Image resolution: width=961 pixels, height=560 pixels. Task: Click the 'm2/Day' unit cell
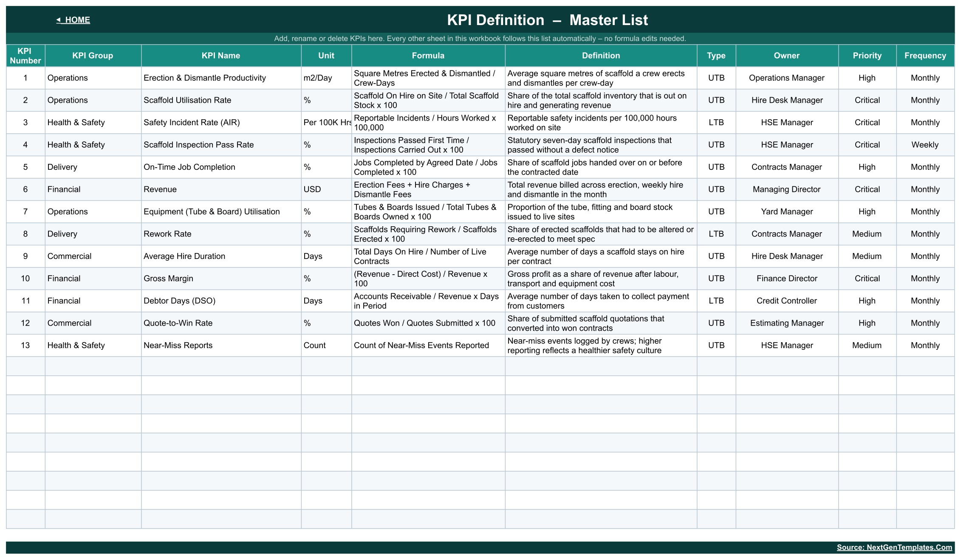click(x=326, y=78)
